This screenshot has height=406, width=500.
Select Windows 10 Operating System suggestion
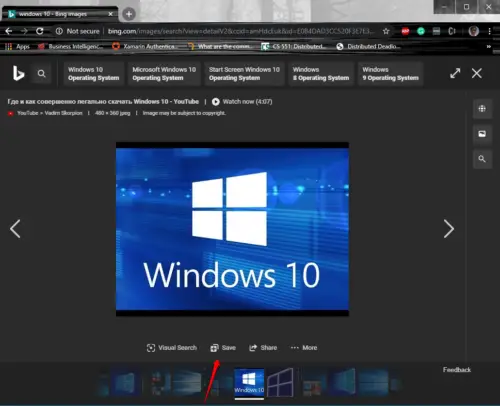point(94,74)
